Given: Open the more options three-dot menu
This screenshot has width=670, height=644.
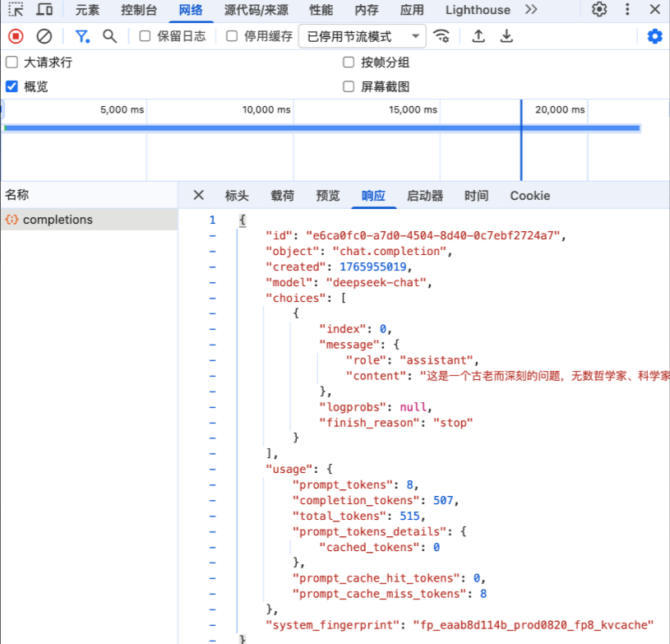Looking at the screenshot, I should point(627,10).
